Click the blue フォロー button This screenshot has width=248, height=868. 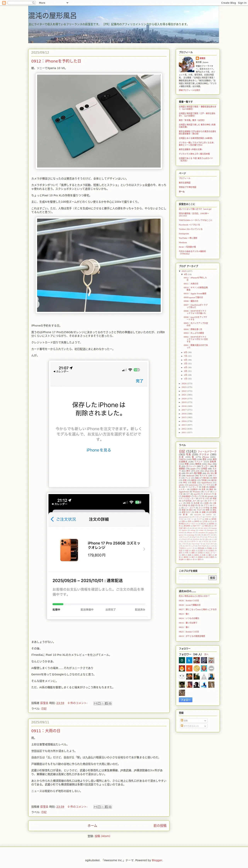coord(185,700)
